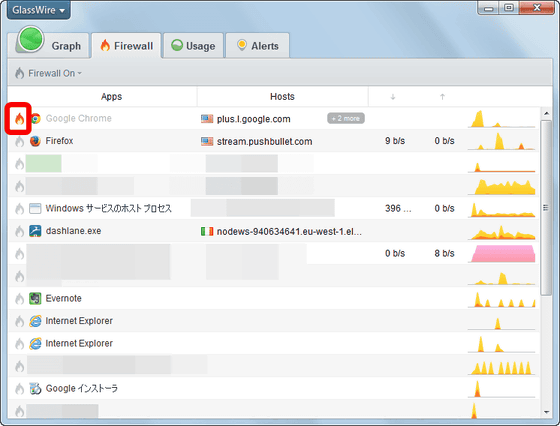
Task: Select the dashlane.exe app name
Action: click(x=73, y=231)
